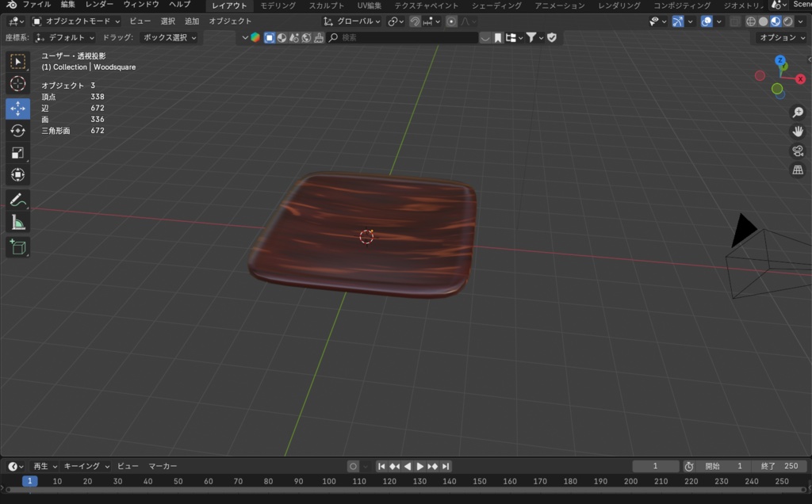This screenshot has width=812, height=504.
Task: Switch to the モデリング workspace tab
Action: tap(277, 5)
